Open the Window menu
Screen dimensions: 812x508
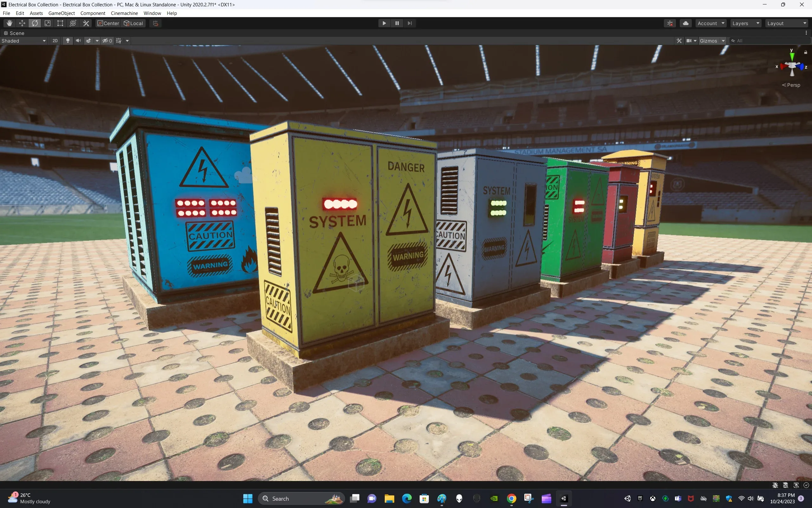coord(152,13)
